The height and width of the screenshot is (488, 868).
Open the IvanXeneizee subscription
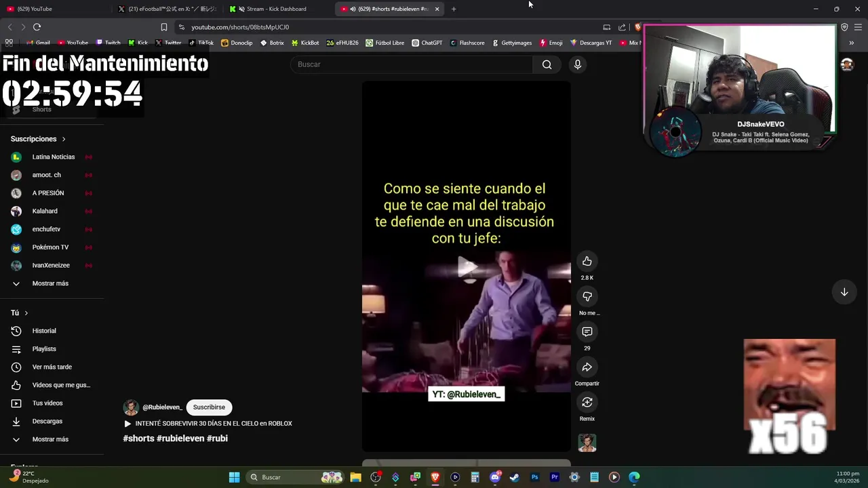pos(52,266)
